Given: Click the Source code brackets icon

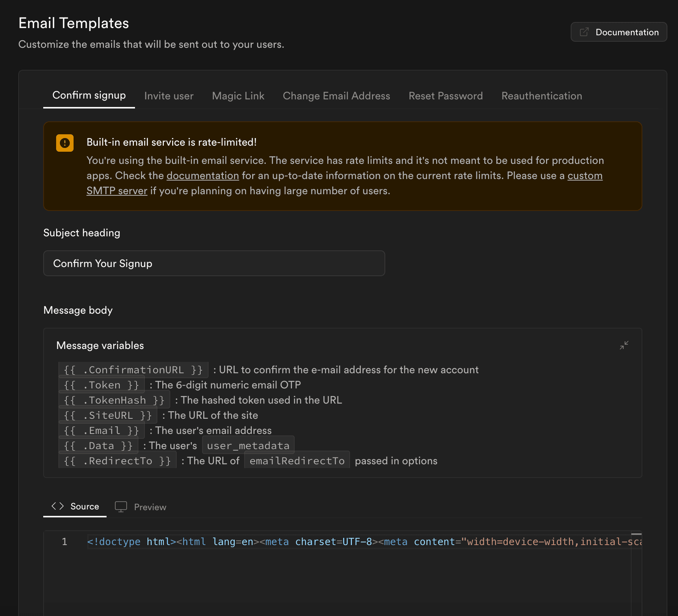Looking at the screenshot, I should (58, 506).
